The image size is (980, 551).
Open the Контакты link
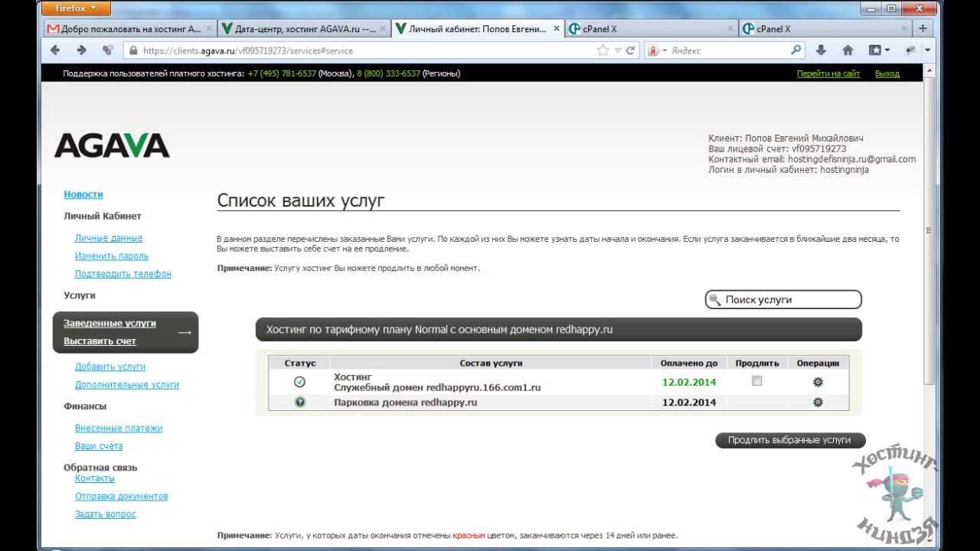(x=95, y=478)
